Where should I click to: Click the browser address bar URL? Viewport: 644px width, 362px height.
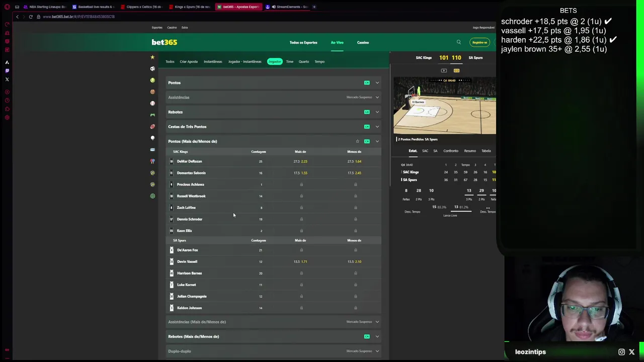[78, 17]
